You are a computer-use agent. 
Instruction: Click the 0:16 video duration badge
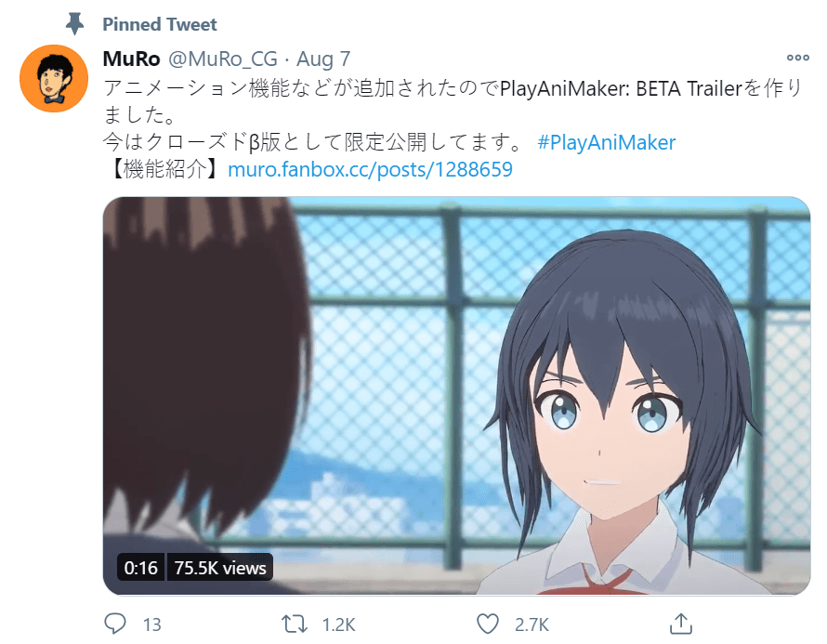coord(141,568)
